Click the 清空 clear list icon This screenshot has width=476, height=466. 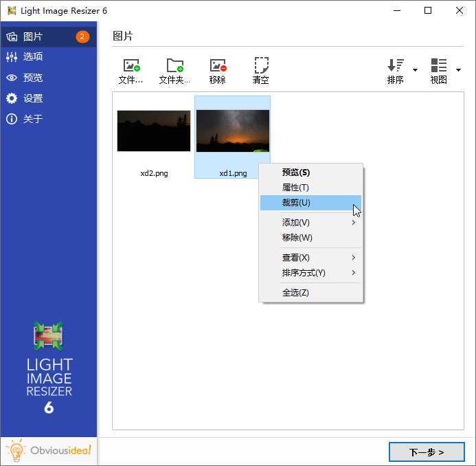(261, 66)
